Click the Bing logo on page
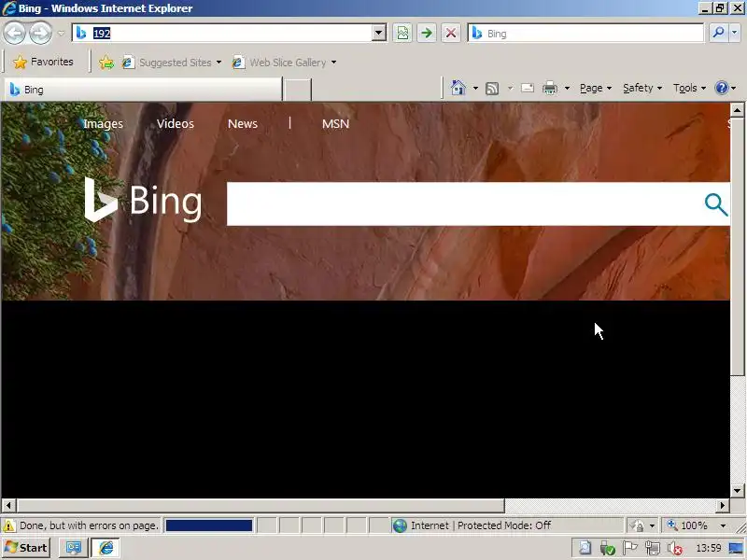This screenshot has height=560, width=747. coord(143,200)
